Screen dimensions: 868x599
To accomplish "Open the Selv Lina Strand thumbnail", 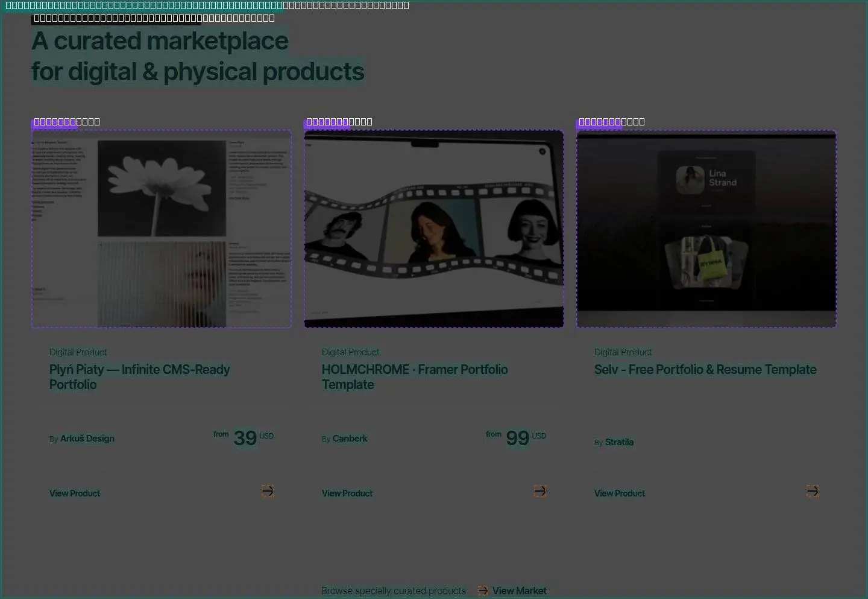I will [706, 229].
